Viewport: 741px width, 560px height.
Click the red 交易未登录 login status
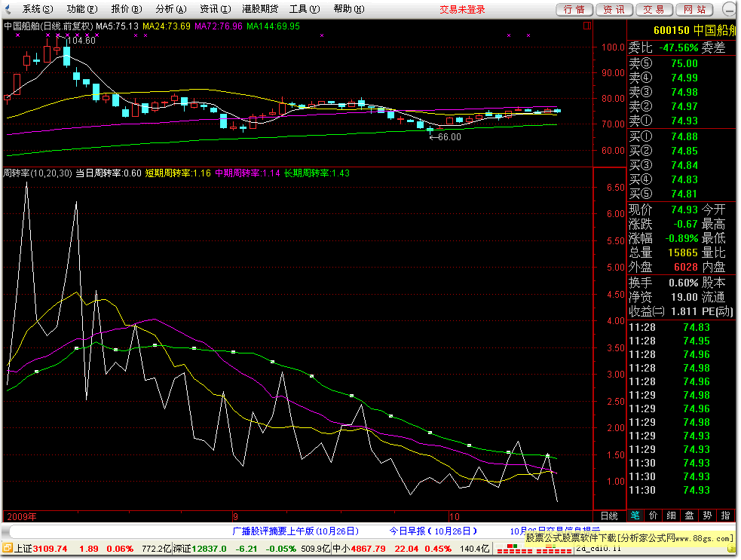462,10
